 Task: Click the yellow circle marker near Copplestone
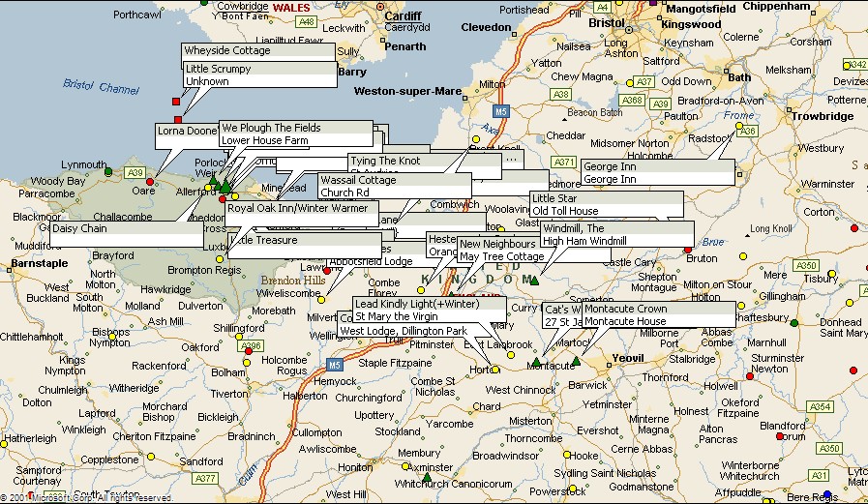(x=151, y=457)
